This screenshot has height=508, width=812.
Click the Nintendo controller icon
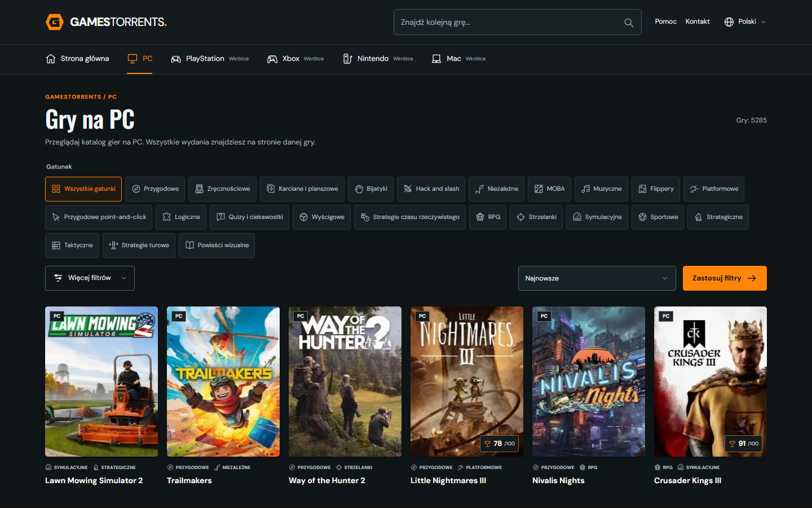click(348, 59)
